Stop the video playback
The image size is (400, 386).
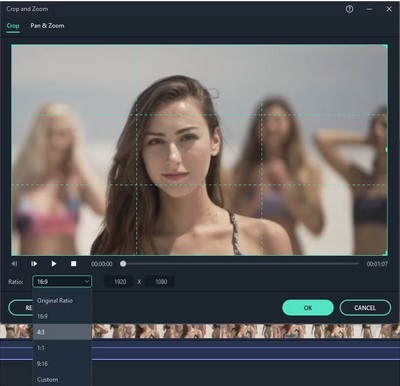tap(73, 264)
